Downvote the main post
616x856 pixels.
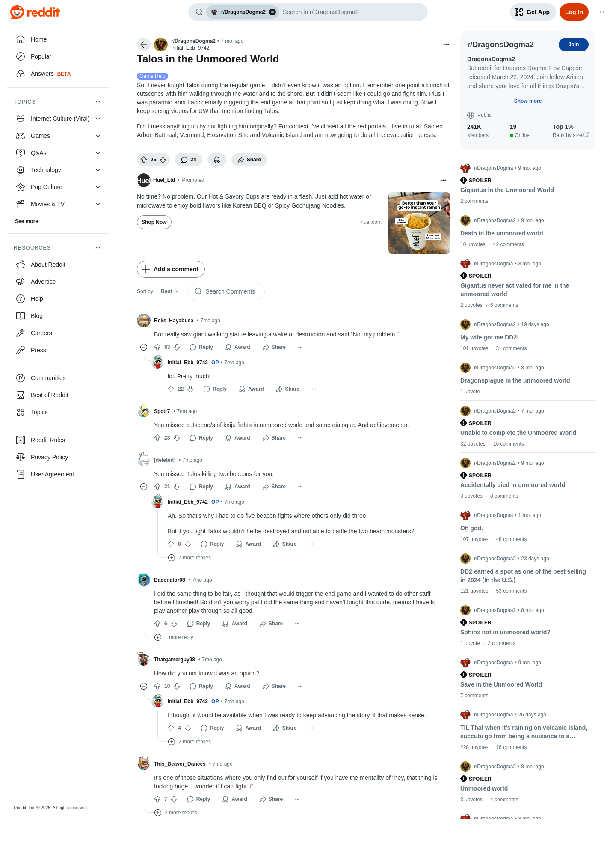tap(163, 160)
